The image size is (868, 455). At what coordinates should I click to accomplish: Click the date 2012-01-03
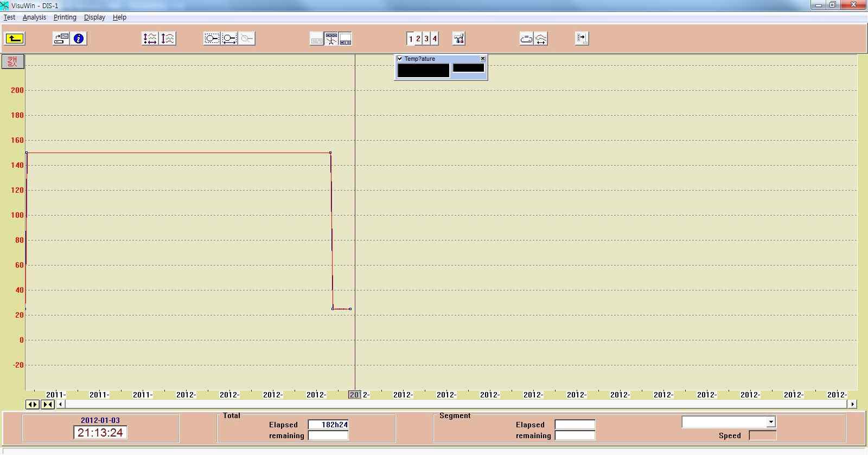point(100,420)
